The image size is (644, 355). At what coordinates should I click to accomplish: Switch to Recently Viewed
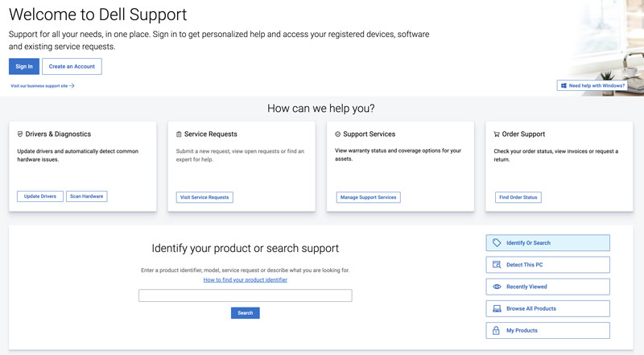click(548, 287)
